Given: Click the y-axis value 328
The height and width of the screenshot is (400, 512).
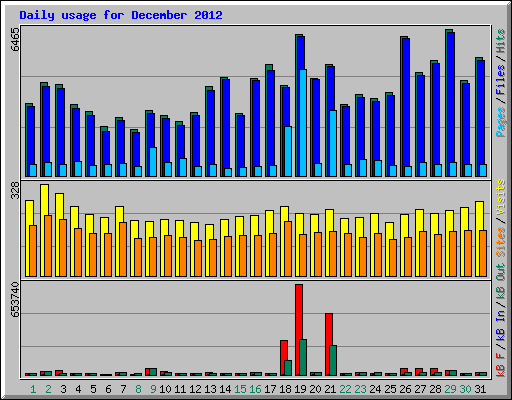Looking at the screenshot, I should [15, 190].
